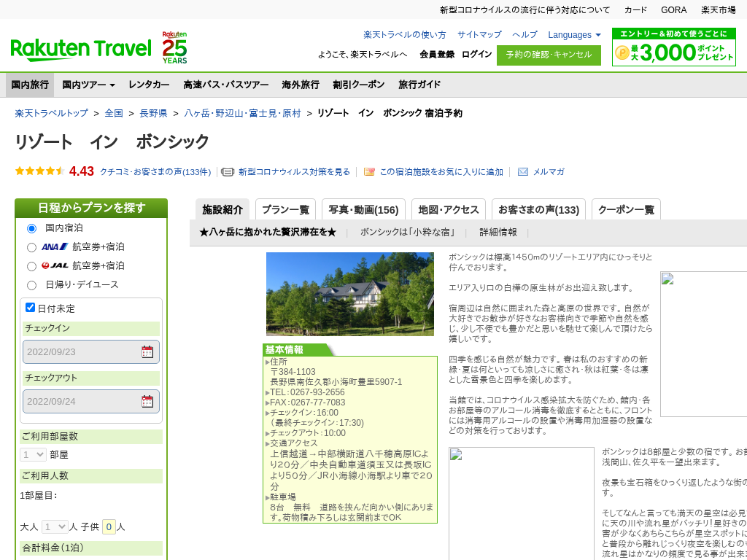Click the Rakuten Travel logo
This screenshot has width=747, height=560.
tap(80, 49)
